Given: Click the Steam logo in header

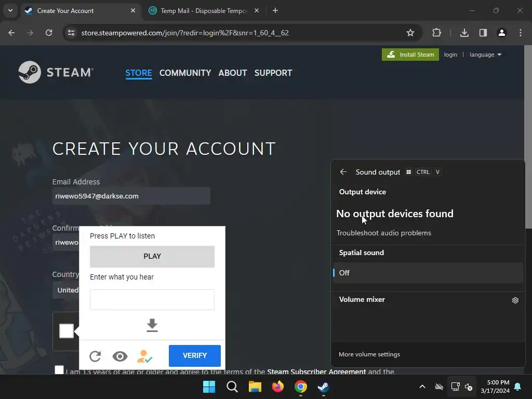Looking at the screenshot, I should 56,72.
